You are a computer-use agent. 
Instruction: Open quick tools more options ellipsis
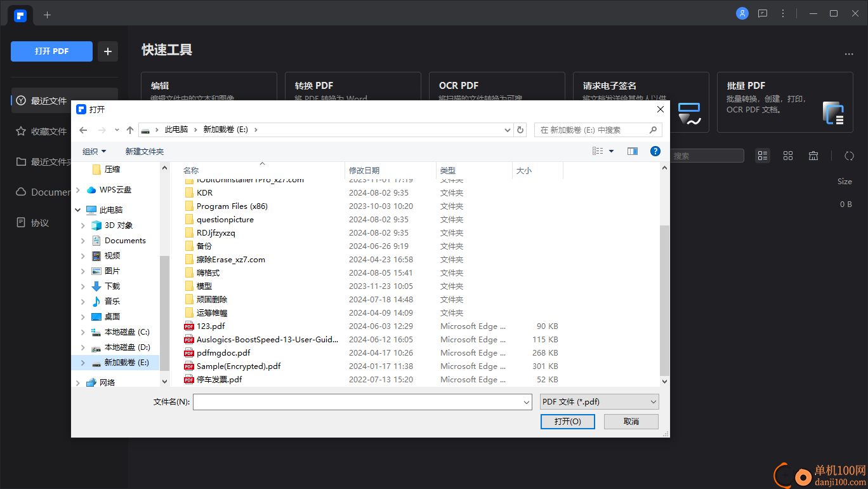[x=849, y=55]
